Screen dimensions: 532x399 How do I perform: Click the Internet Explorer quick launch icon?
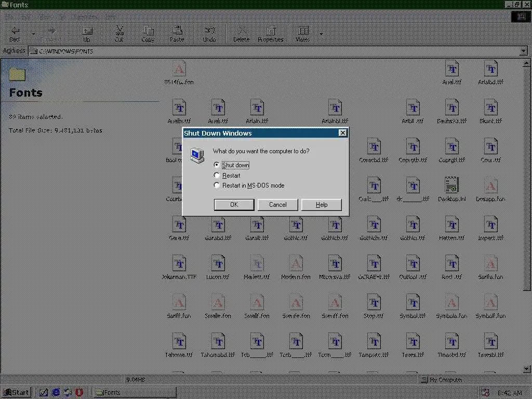[56, 392]
